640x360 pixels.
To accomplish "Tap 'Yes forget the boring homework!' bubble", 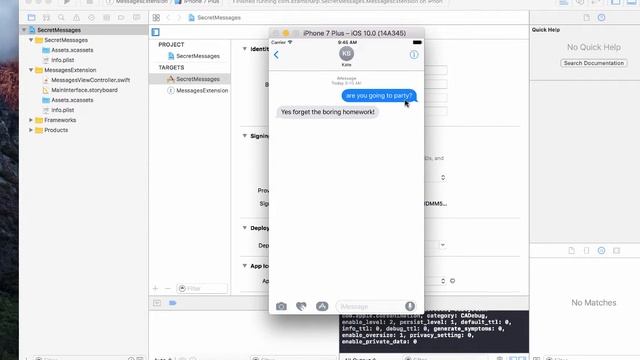I will click(327, 112).
